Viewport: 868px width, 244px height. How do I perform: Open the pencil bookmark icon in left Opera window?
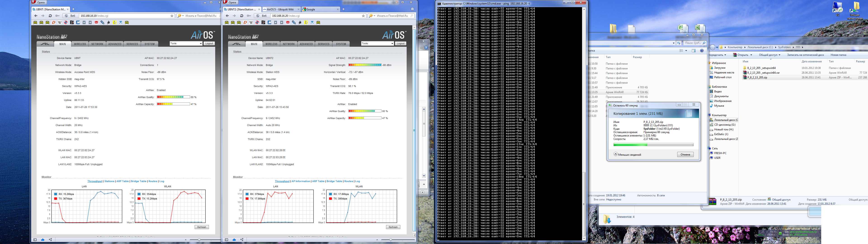pos(102,23)
